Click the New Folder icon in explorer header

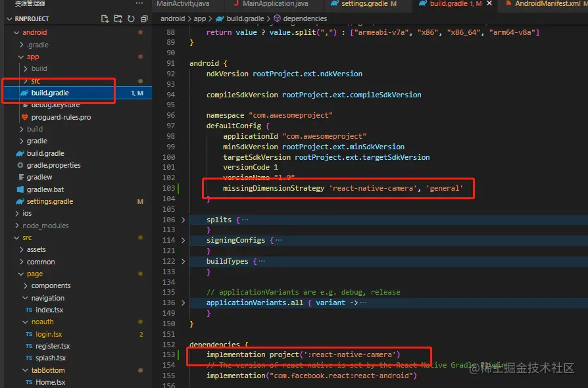pos(118,18)
